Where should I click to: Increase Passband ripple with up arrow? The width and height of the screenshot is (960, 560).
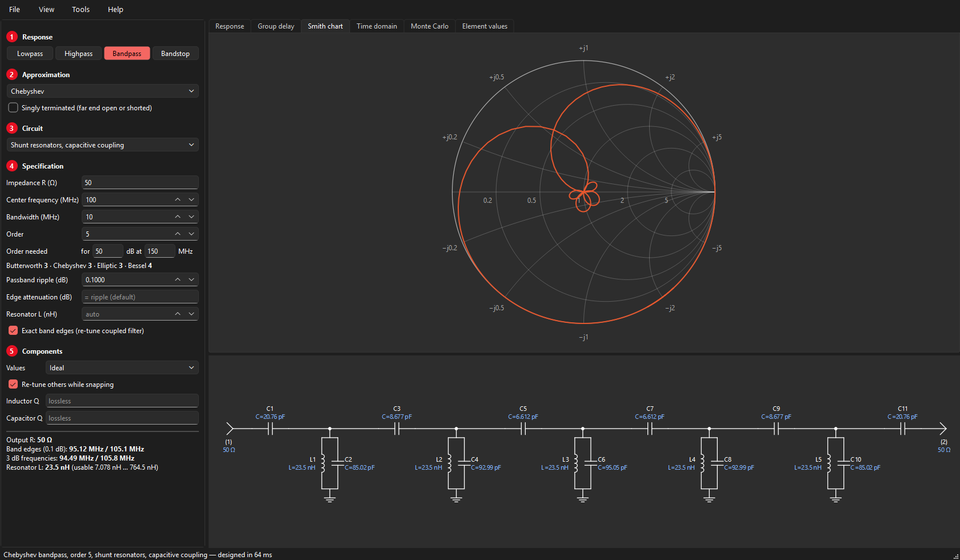pyautogui.click(x=178, y=279)
